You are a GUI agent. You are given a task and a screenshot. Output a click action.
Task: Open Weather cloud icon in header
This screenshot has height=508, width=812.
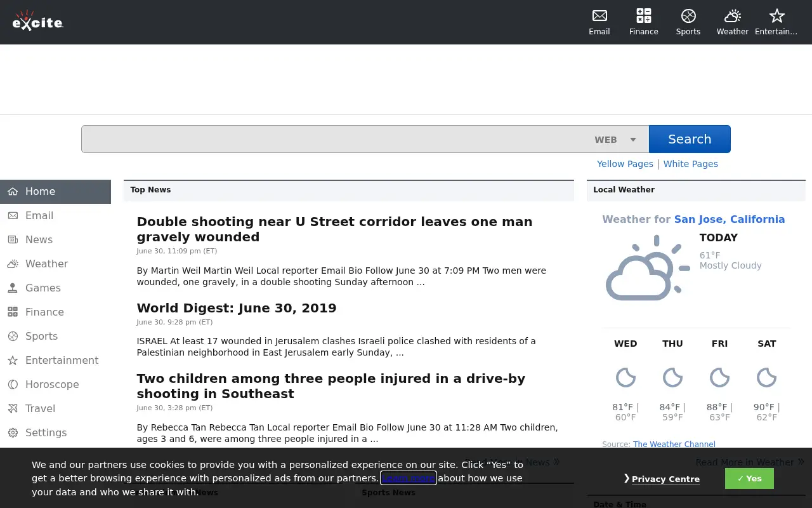point(733,16)
